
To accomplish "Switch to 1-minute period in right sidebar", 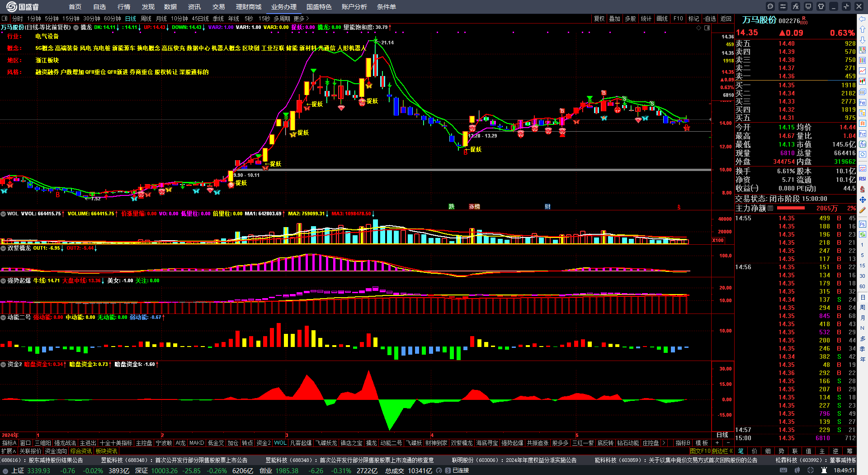I will click(x=863, y=245).
